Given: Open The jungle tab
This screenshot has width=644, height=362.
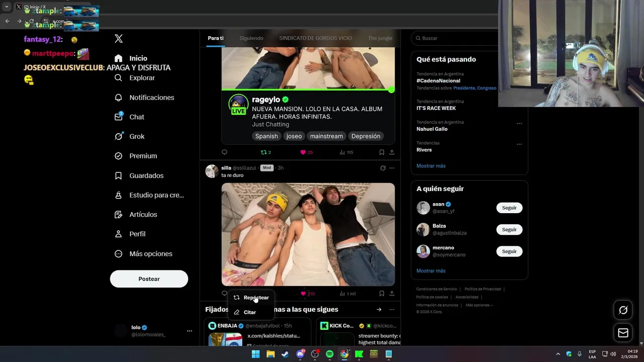Looking at the screenshot, I should pos(380,38).
